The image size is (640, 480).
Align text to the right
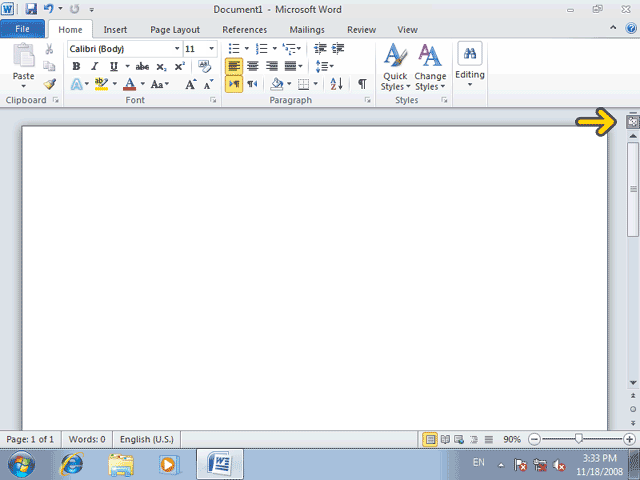[271, 66]
